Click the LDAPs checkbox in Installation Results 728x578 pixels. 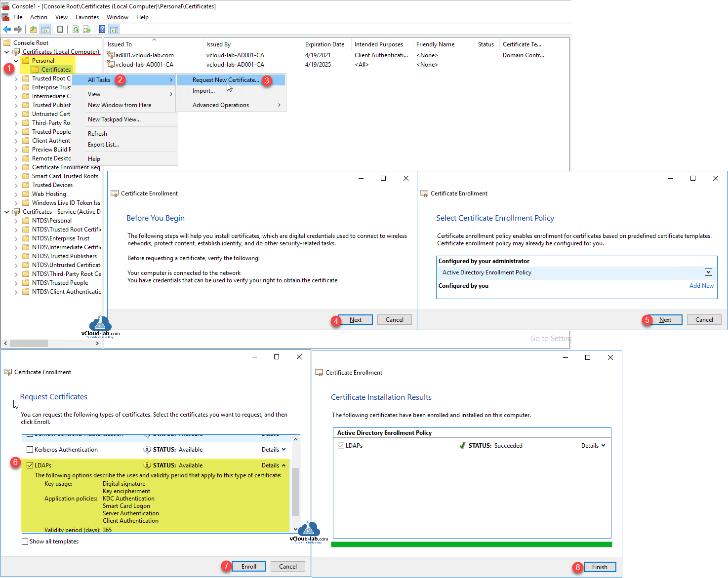coord(341,446)
